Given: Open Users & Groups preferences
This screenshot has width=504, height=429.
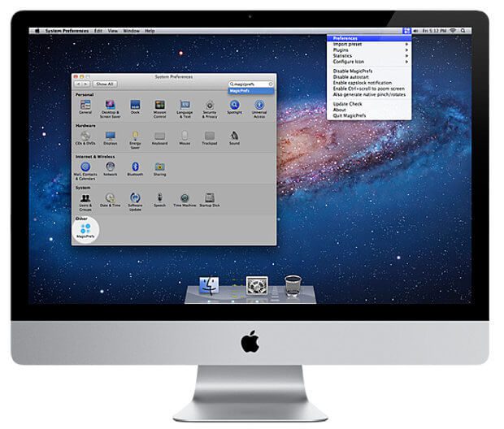Looking at the screenshot, I should [85, 201].
